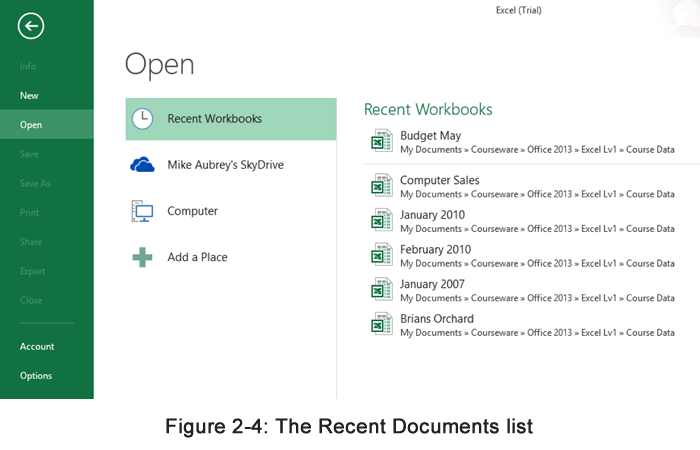
Task: Click the Computer Sales Excel file icon
Action: click(381, 187)
